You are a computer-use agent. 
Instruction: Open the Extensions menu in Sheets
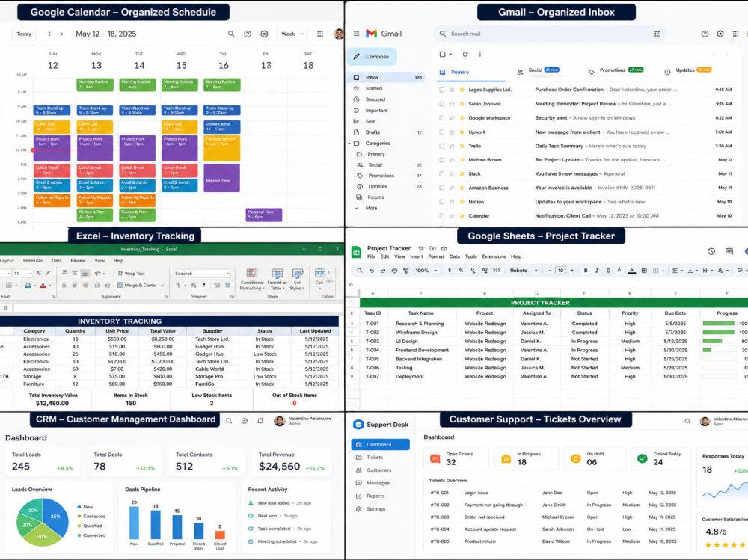pyautogui.click(x=493, y=256)
